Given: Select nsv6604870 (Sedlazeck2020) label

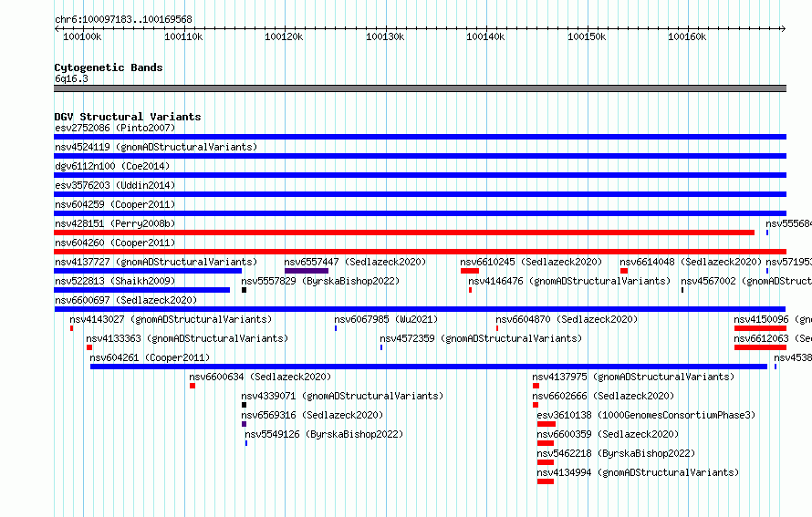Looking at the screenshot, I should pyautogui.click(x=567, y=319).
